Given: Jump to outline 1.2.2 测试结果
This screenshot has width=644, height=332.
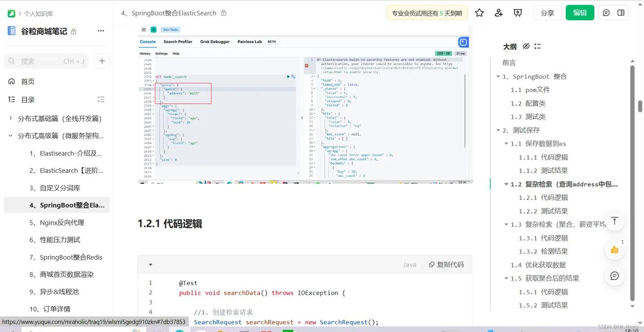Looking at the screenshot, I should coord(543,211).
